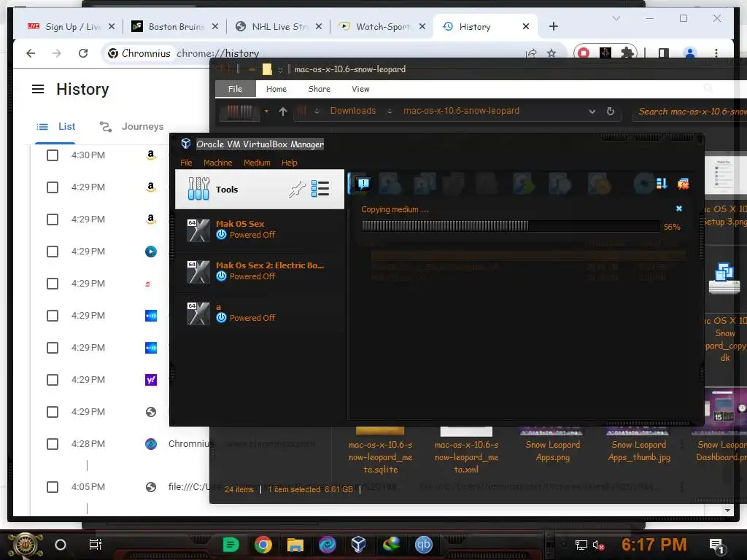The height and width of the screenshot is (560, 747).
Task: Select file mac-os-x-10.6-snow-leopard_meta.sqlite
Action: tap(380, 450)
